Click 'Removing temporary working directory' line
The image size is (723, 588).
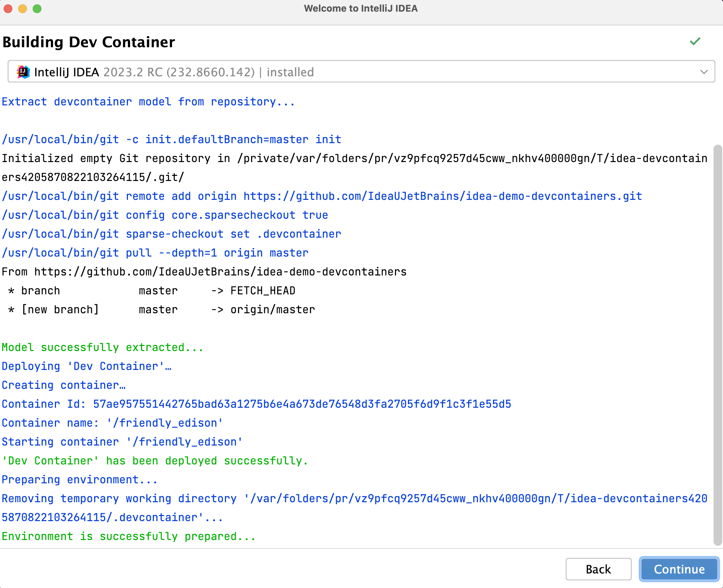[x=355, y=508]
